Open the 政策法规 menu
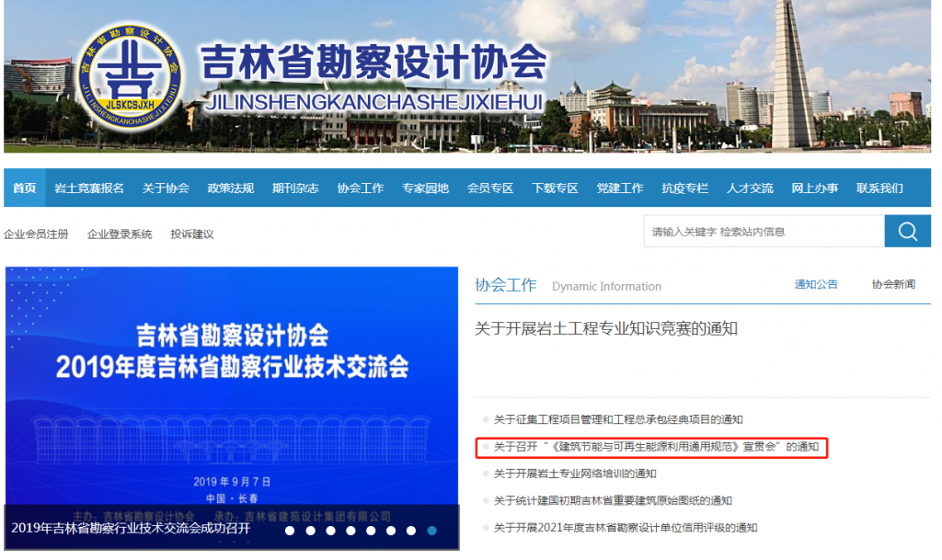Screen dimensions: 942x560 coord(230,188)
